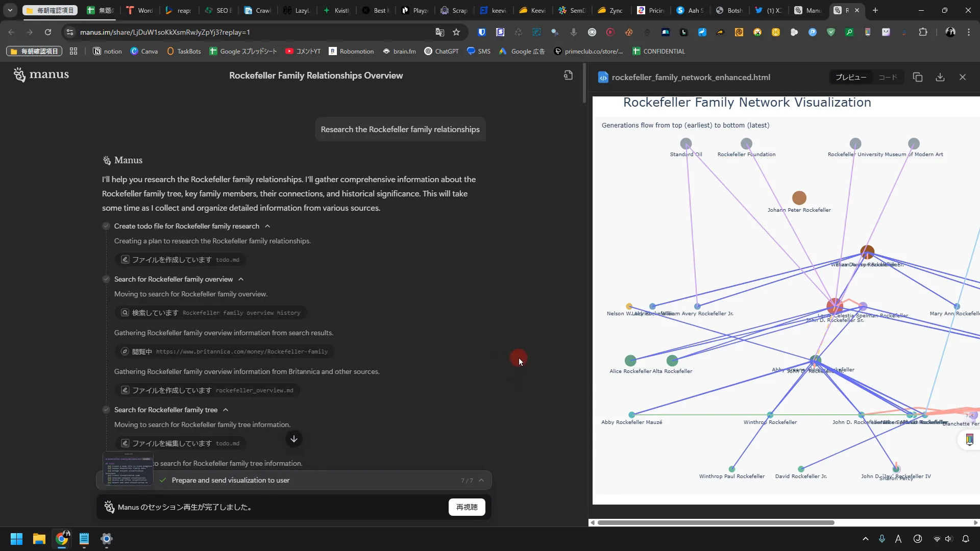The image size is (980, 551).
Task: Switch to the Zync tab
Action: click(610, 10)
